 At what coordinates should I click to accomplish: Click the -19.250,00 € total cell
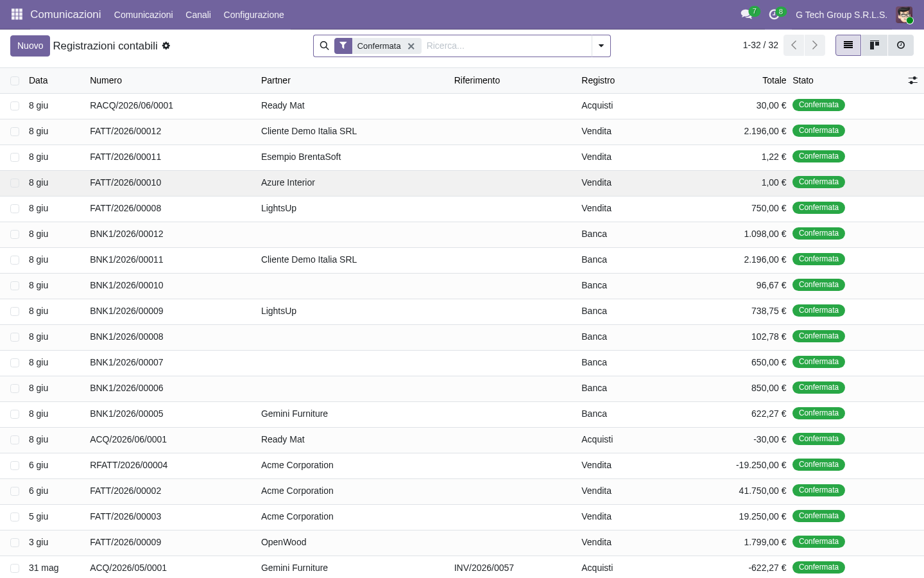tap(761, 465)
